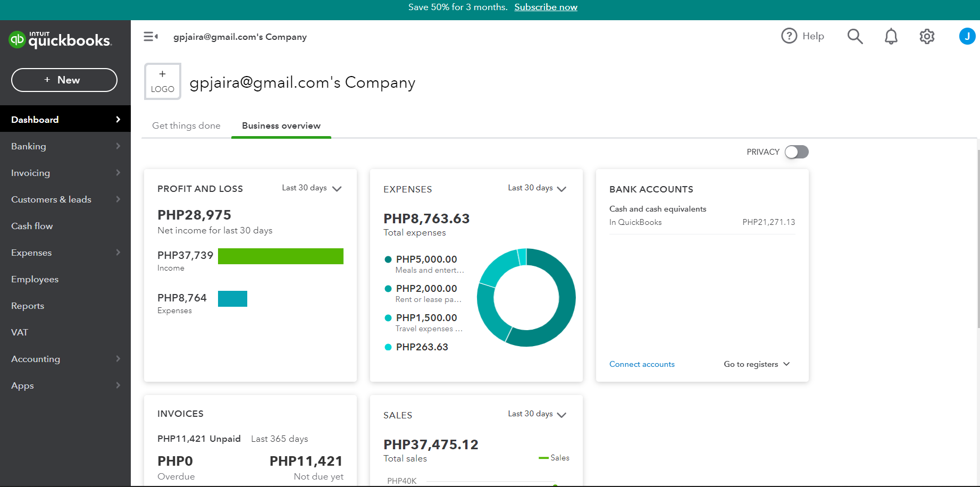Expand the Dashboard submenu chevron

(118, 120)
